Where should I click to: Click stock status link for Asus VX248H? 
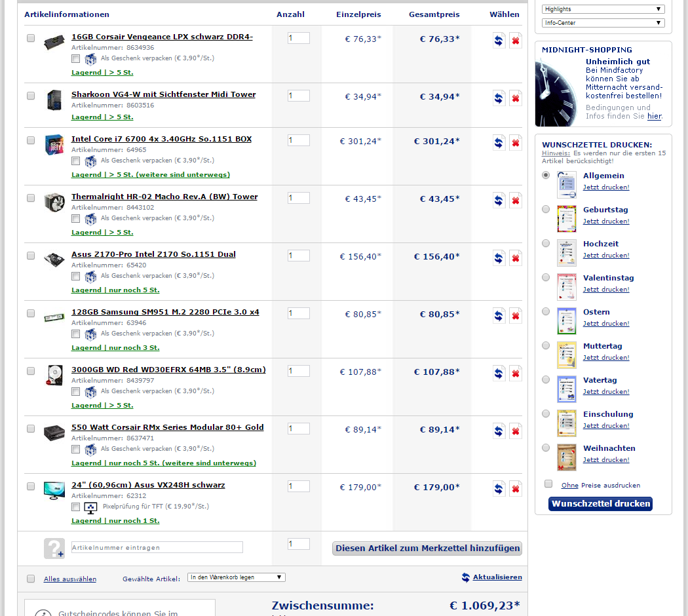[x=115, y=521]
